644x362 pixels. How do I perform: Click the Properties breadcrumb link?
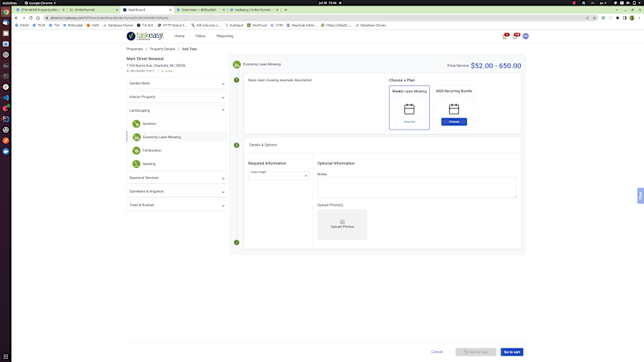(x=134, y=49)
